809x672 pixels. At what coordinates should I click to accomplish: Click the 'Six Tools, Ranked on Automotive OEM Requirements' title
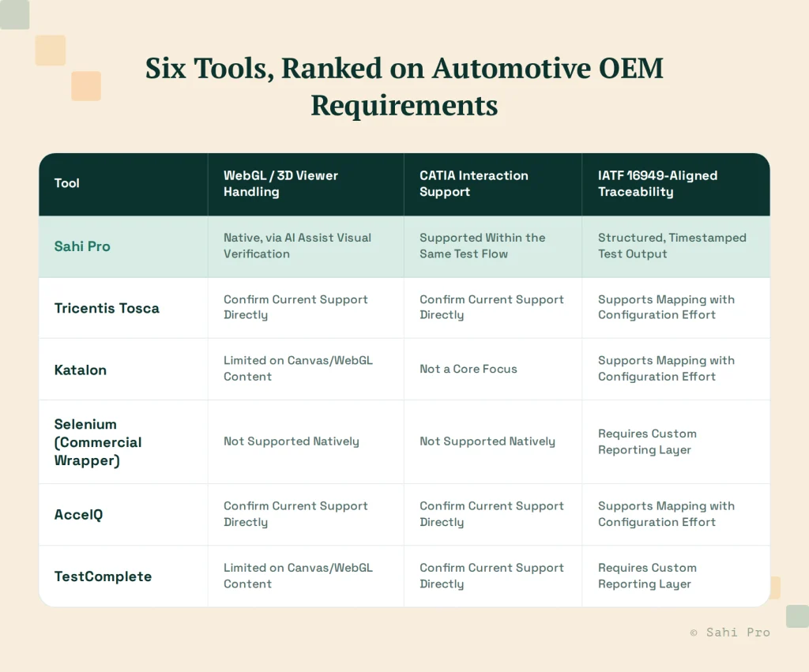[x=404, y=87]
